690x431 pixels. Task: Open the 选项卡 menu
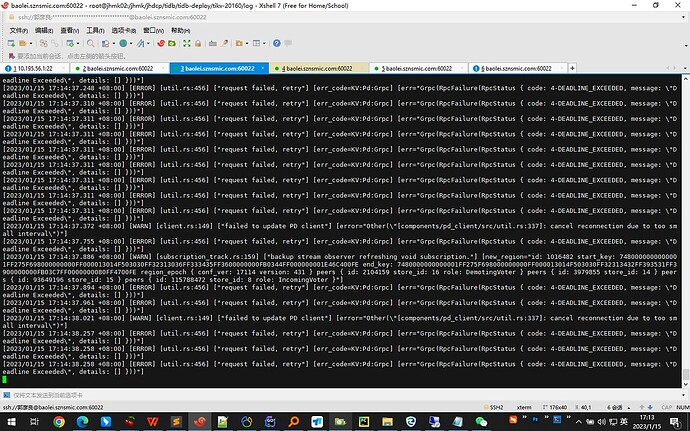[x=124, y=30]
